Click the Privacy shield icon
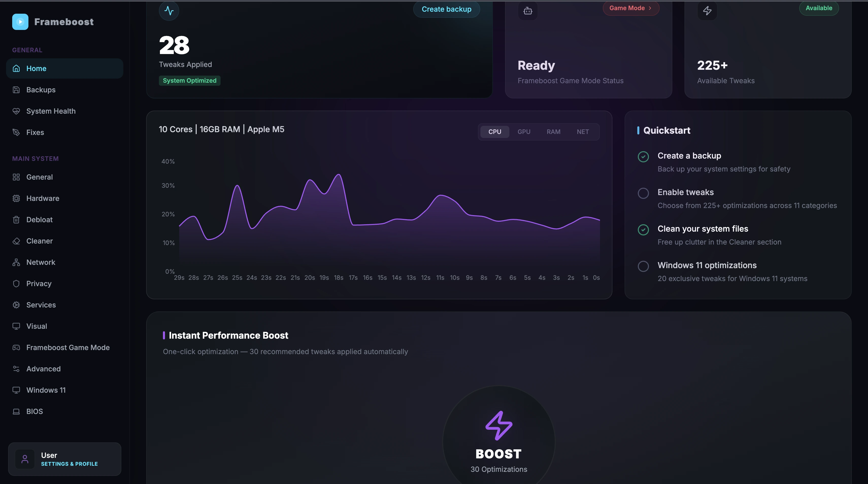Viewport: 868px width, 484px height. tap(16, 284)
